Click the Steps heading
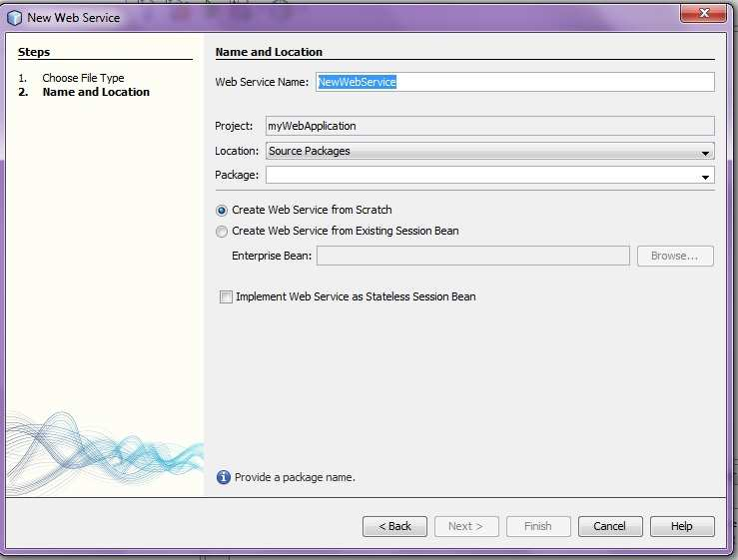 34,52
